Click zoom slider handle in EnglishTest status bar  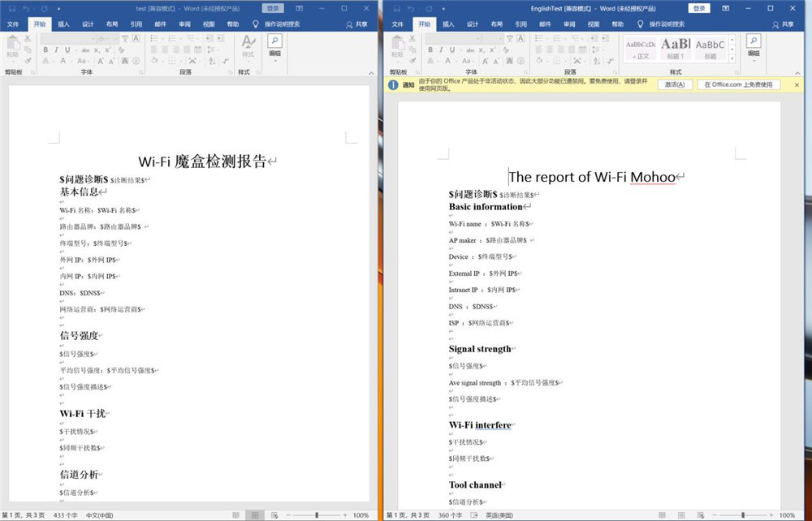point(743,515)
